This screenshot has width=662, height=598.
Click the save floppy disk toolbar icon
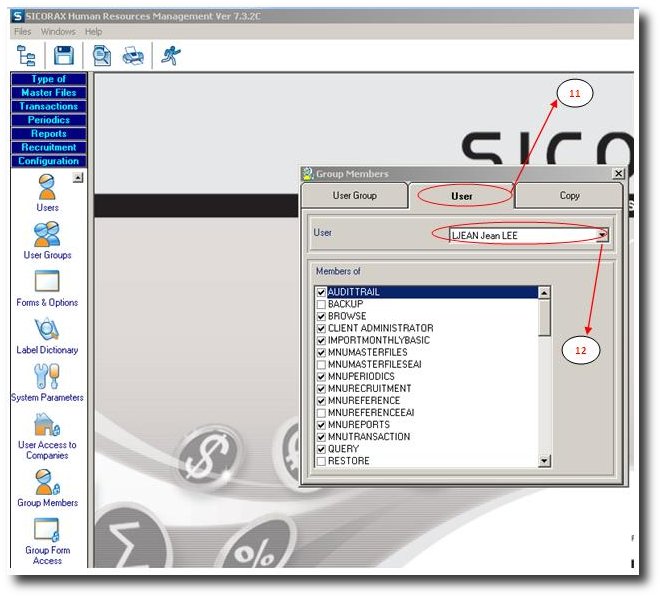(x=64, y=56)
